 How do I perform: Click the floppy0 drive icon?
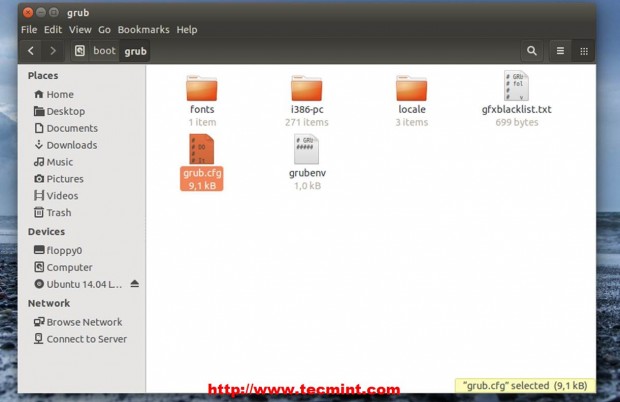pos(39,250)
